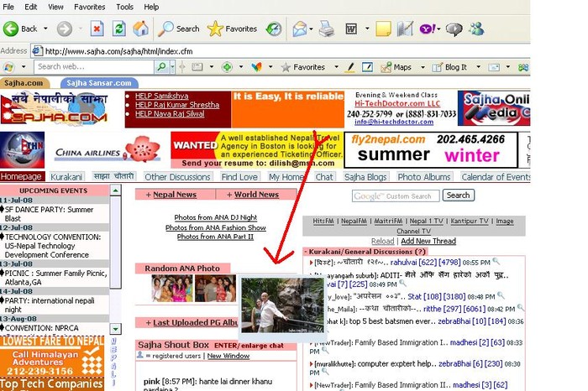The width and height of the screenshot is (588, 391).
Task: Open the Find Love navigation tab
Action: tap(239, 177)
